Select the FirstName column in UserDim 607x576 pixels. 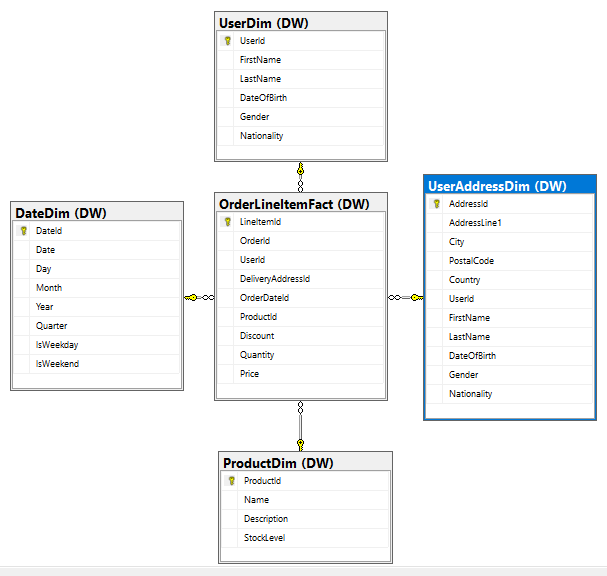coord(301,60)
